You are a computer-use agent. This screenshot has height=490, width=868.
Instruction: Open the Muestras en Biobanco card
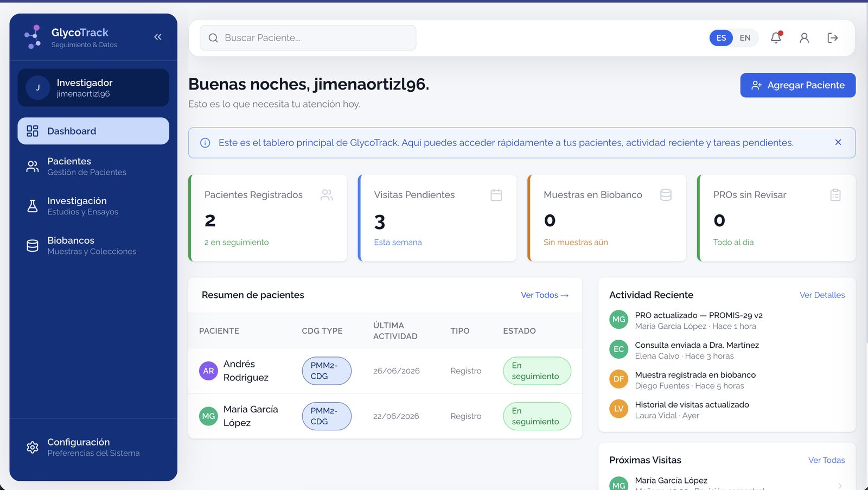click(x=607, y=218)
